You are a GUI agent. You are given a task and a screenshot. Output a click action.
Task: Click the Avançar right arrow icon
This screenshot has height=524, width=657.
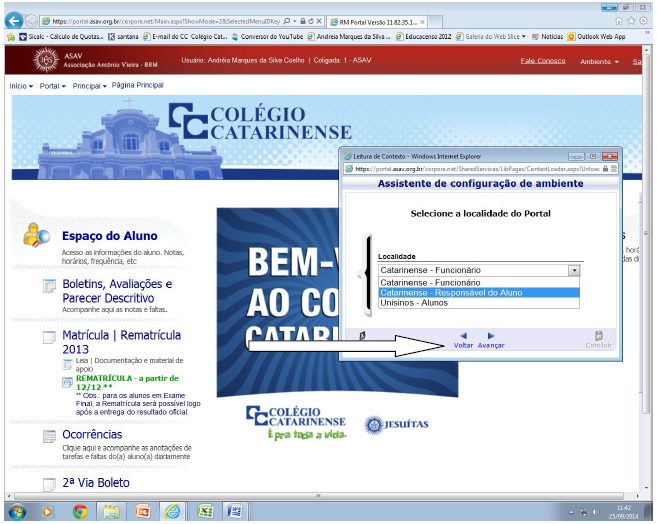[491, 336]
